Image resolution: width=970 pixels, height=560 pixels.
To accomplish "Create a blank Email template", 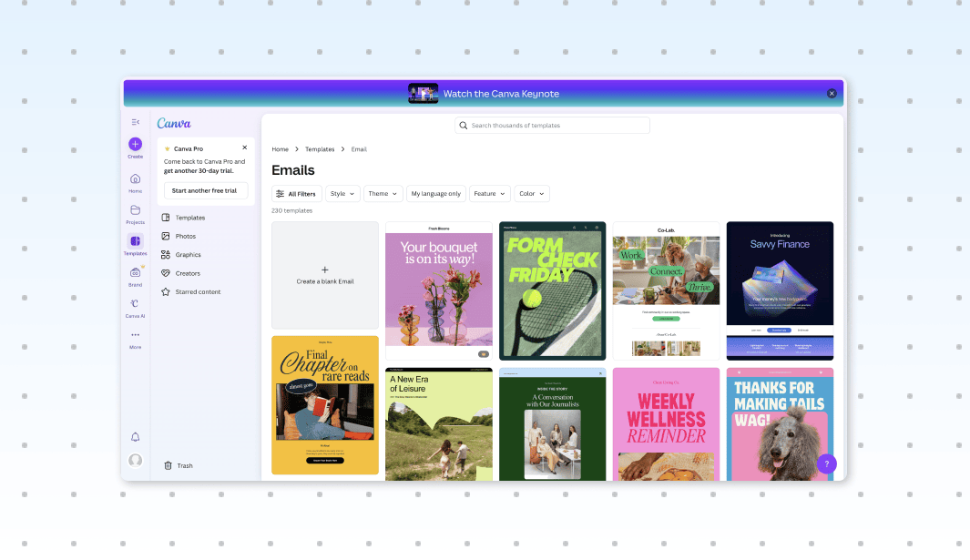I will (324, 273).
